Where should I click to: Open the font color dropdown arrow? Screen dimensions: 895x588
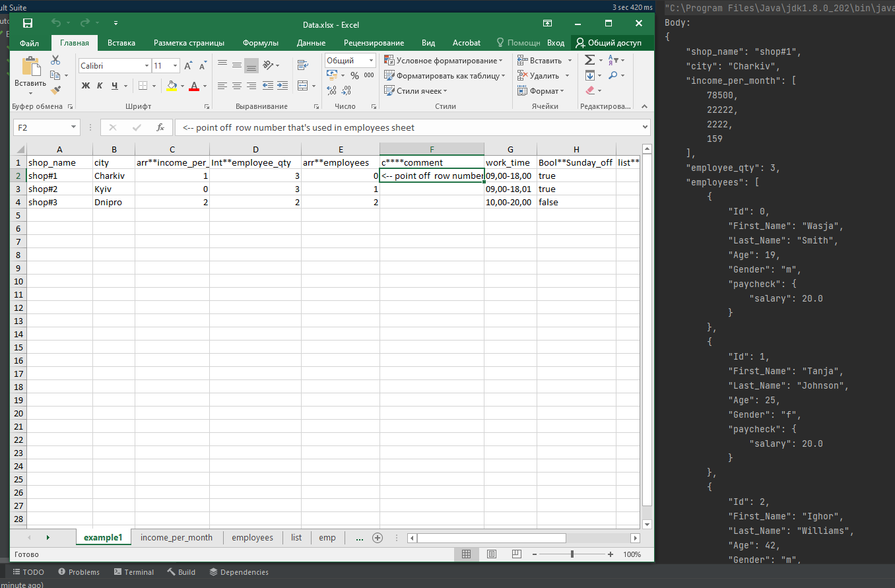click(205, 86)
